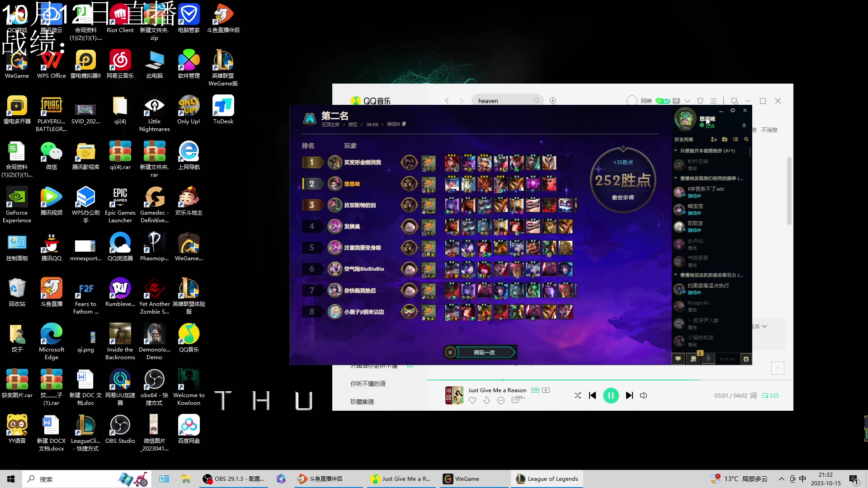
Task: Click 不满意 link in QQ Music
Action: click(x=769, y=130)
